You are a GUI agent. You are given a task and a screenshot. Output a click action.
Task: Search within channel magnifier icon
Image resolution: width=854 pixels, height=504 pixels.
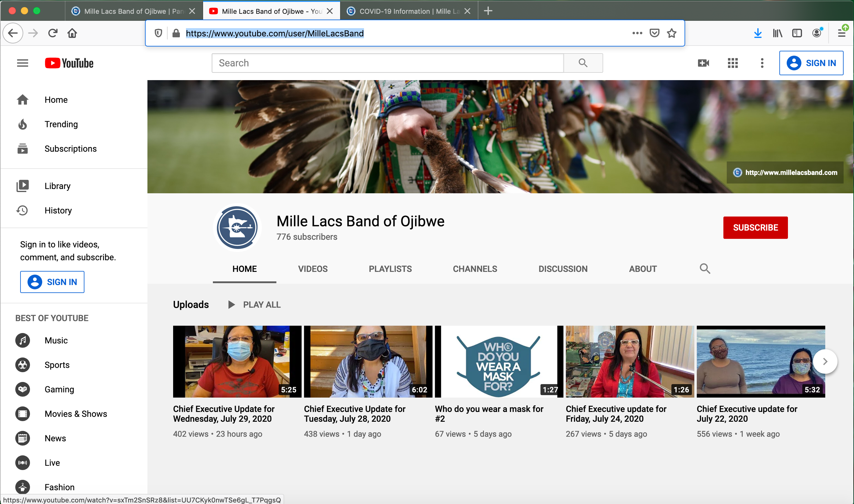click(x=705, y=269)
